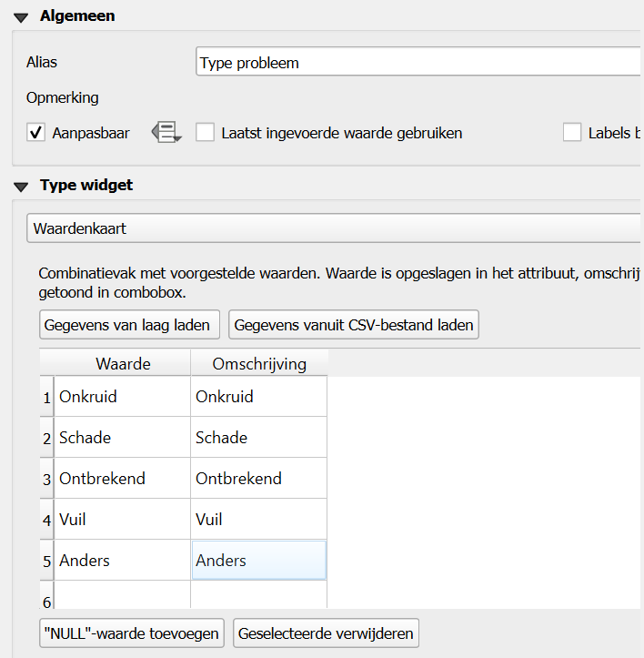Select row header number 3
644x658 pixels.
(x=46, y=479)
